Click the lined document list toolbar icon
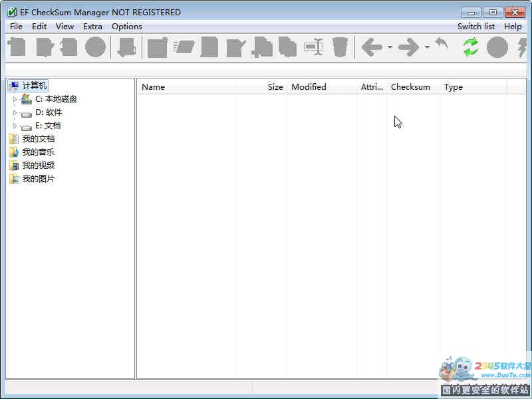Screen dimensions: 532x399 69,47
